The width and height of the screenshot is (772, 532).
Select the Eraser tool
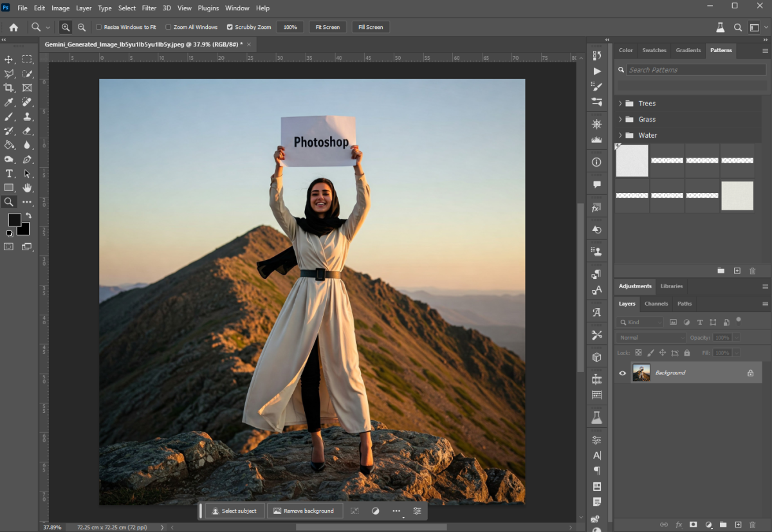(27, 131)
